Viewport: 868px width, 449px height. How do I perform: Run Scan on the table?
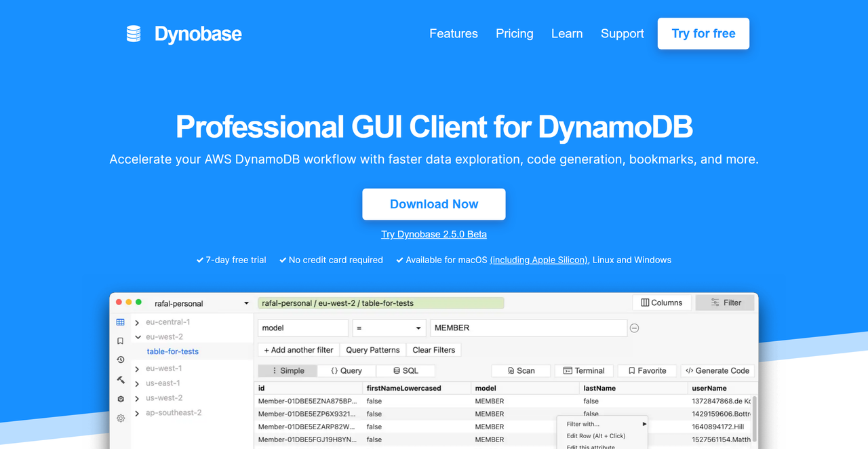click(521, 371)
